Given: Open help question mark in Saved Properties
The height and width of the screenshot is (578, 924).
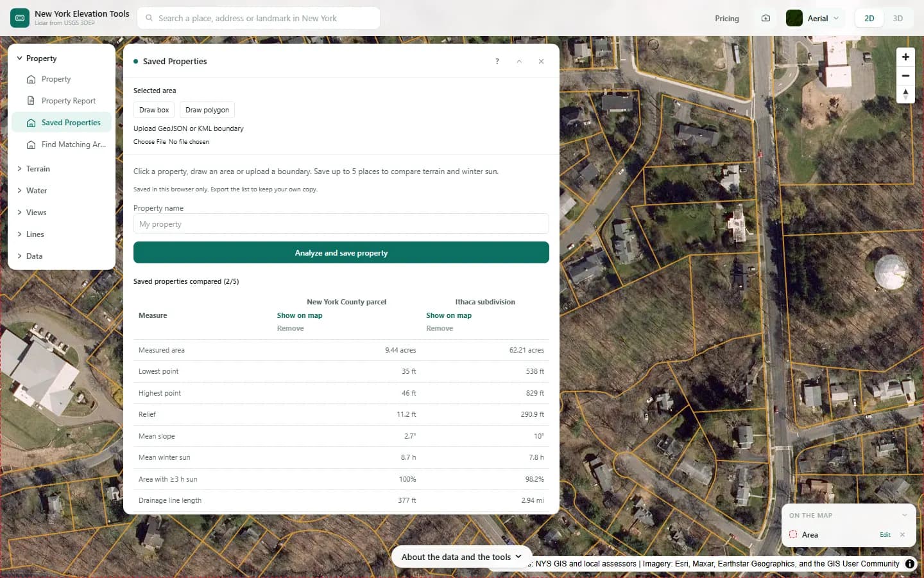Looking at the screenshot, I should [x=497, y=62].
